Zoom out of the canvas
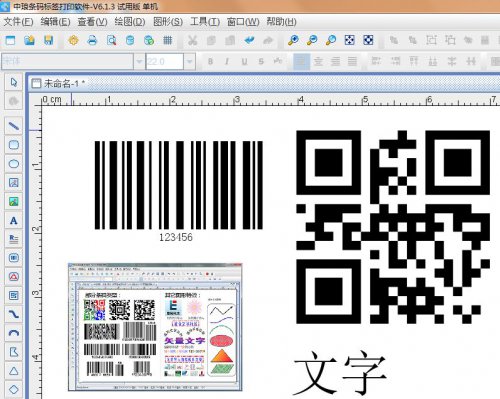The height and width of the screenshot is (399, 500). [312, 40]
